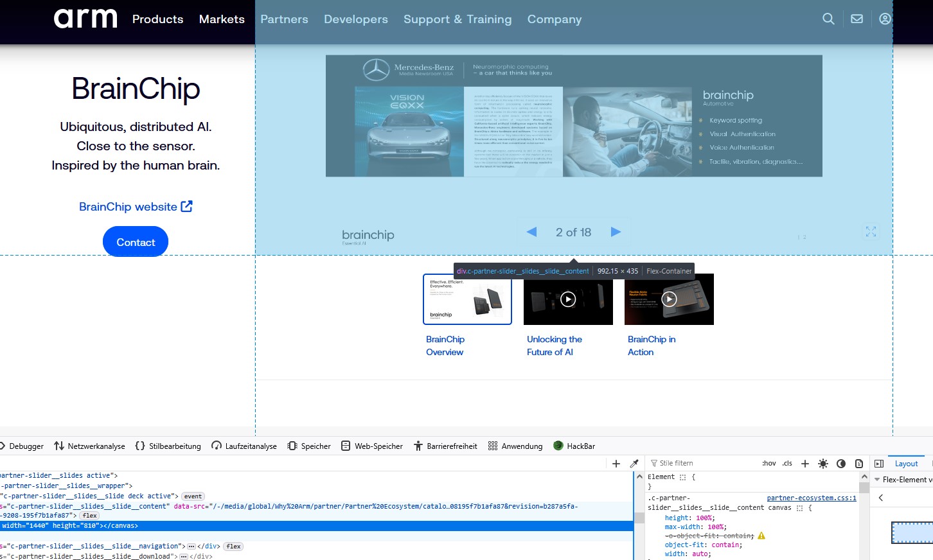Toggle the three-pane inspector icon
Screen dimensions: 933x560
pos(879,464)
